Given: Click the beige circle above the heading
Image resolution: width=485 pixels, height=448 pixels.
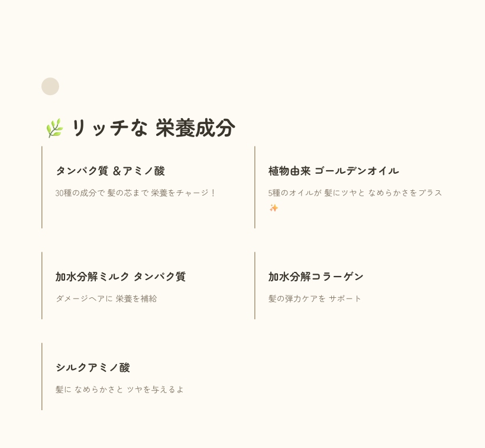Looking at the screenshot, I should pyautogui.click(x=50, y=86).
